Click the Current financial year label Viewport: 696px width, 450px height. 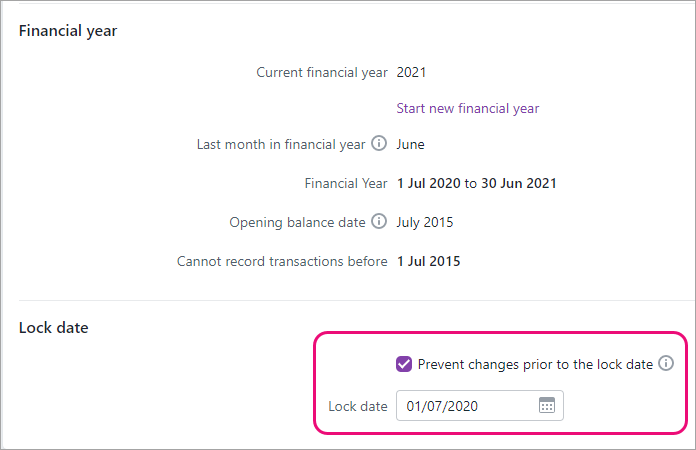pos(321,72)
